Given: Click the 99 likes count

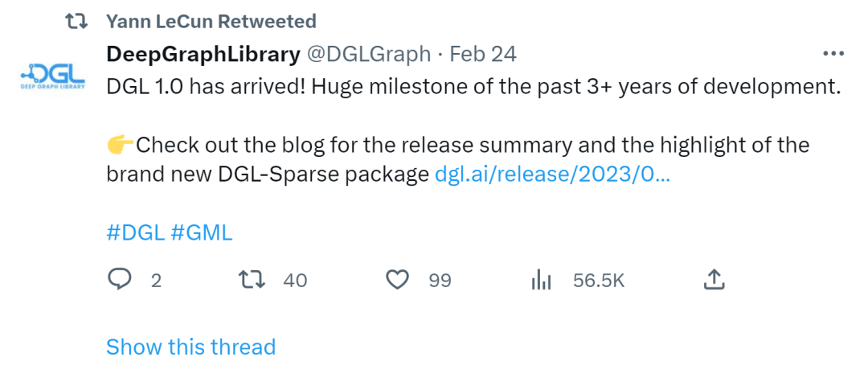Looking at the screenshot, I should pyautogui.click(x=440, y=281).
